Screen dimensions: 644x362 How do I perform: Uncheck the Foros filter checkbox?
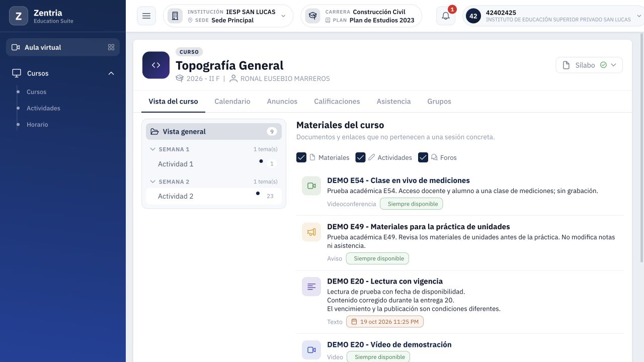pos(423,157)
